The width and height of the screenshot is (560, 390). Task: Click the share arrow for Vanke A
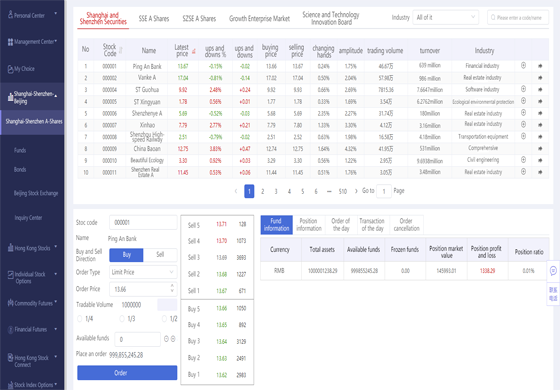(x=540, y=78)
